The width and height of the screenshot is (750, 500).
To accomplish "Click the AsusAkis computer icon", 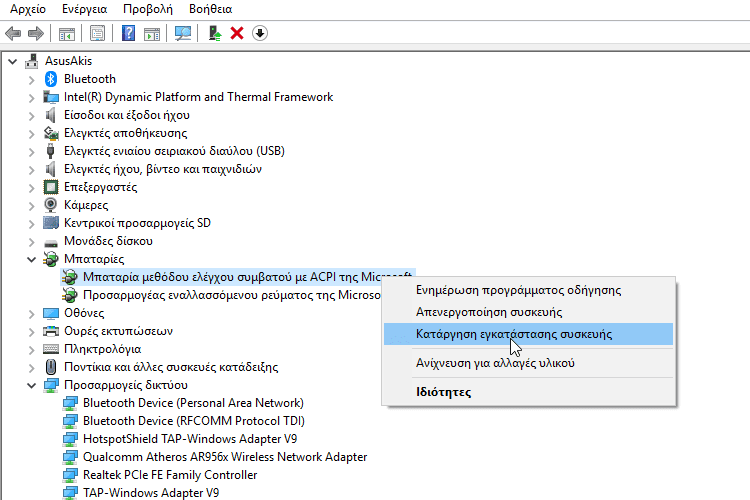I will point(32,61).
